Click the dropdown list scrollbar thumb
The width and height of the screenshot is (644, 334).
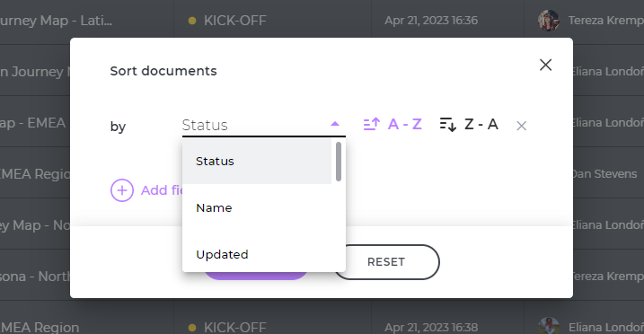pos(339,162)
